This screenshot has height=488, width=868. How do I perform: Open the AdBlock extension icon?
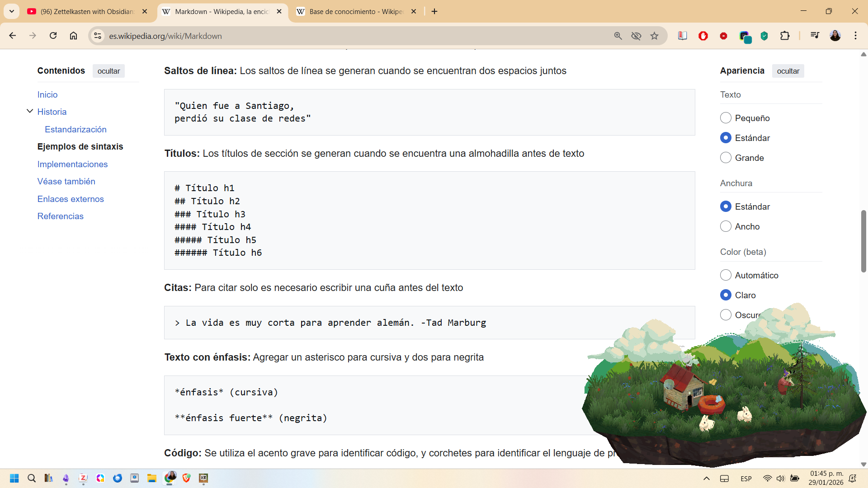(x=703, y=36)
